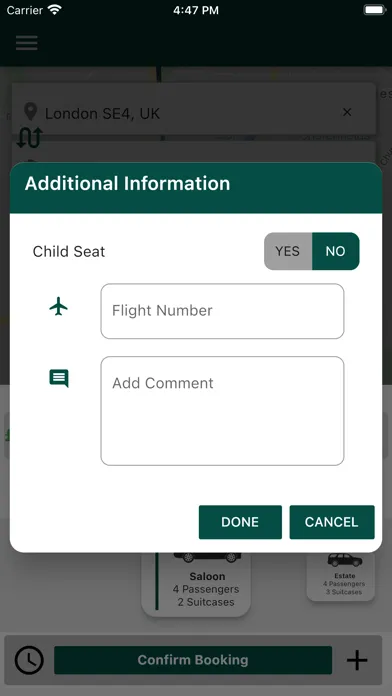
Task: Open the hamburger menu icon
Action: tap(27, 43)
